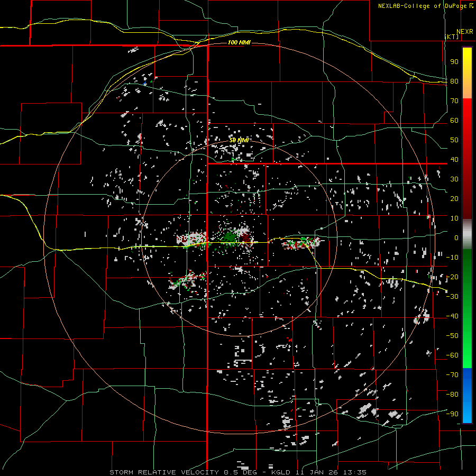
Task: Click the -60 knot scale value
Action: 452,355
